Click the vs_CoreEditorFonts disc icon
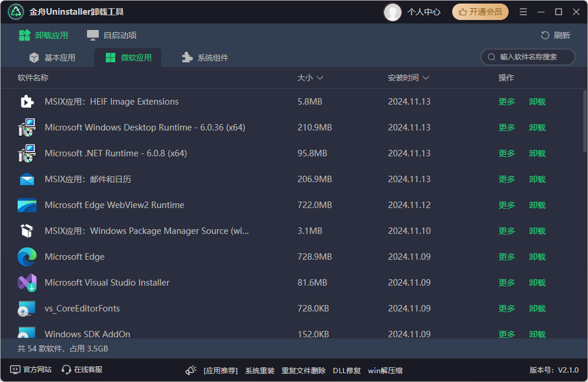Screen dimensions: 588x382 (x=27, y=309)
